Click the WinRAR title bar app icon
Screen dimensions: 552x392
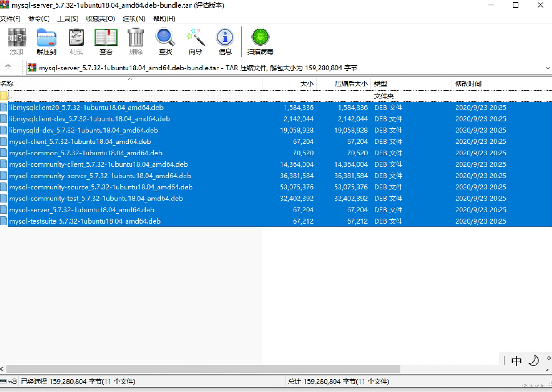click(x=5, y=5)
